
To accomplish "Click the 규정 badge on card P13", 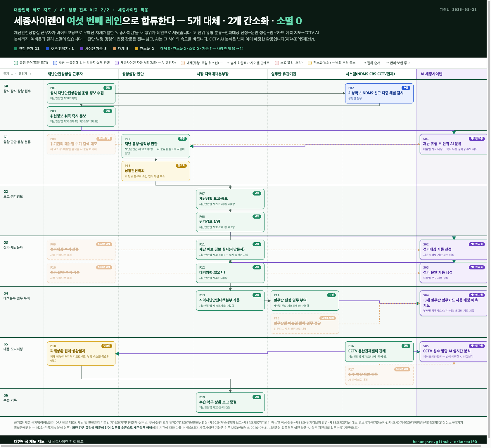I will click(257, 295).
